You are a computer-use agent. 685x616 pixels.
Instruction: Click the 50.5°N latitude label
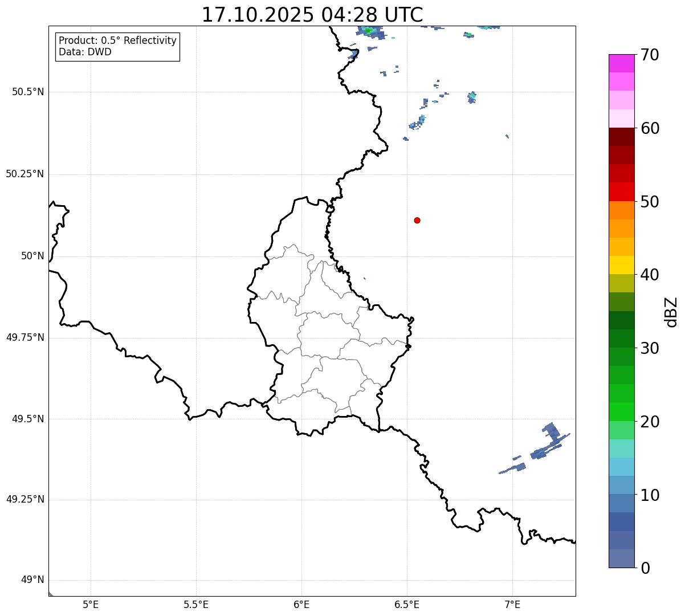(27, 92)
